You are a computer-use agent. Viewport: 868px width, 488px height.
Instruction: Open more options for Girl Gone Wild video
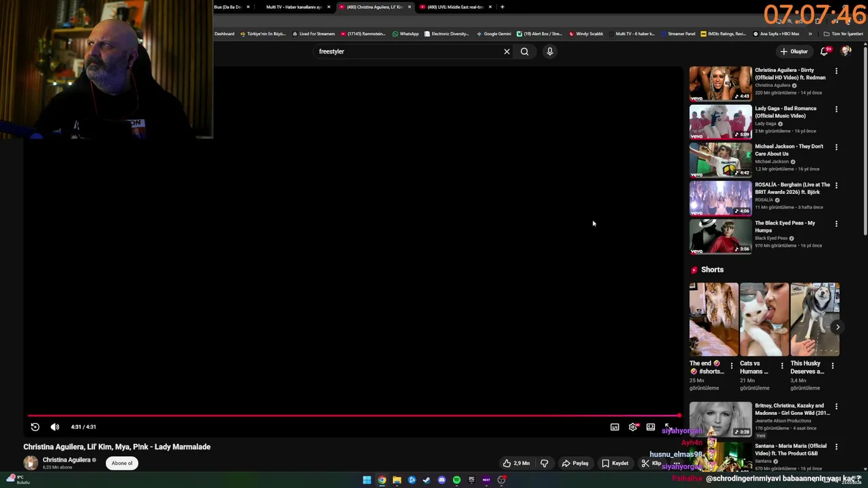coord(836,407)
